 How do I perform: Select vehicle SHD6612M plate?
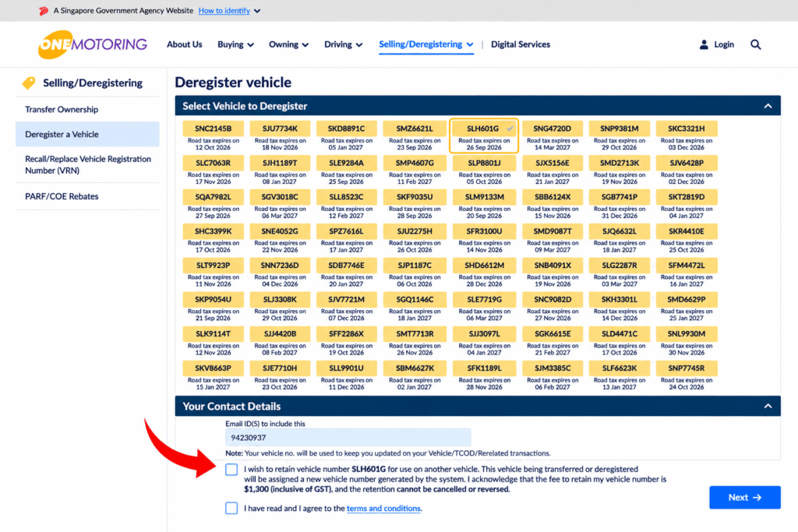(x=484, y=265)
